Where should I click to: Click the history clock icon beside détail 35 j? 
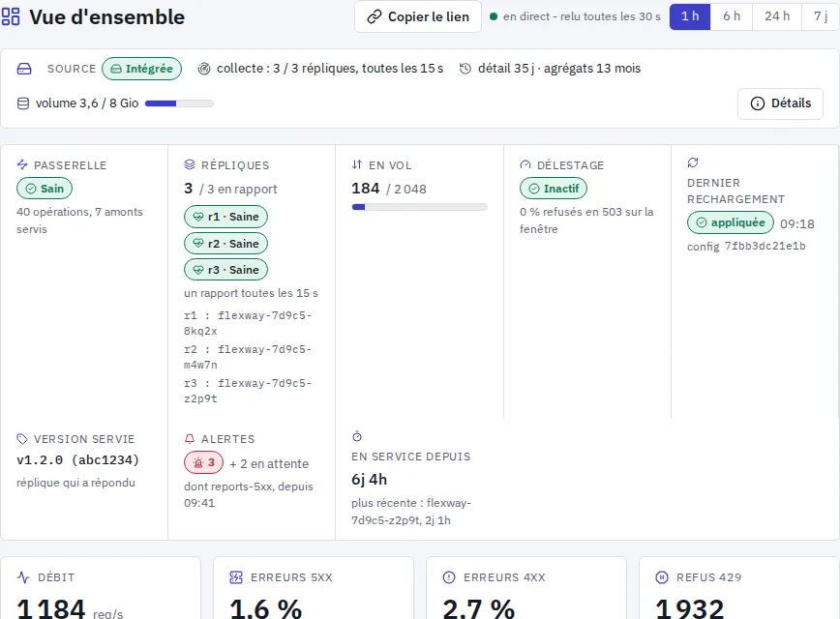pyautogui.click(x=465, y=69)
